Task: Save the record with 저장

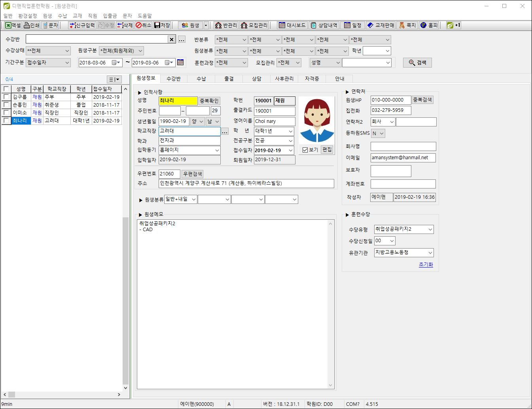Action: click(x=162, y=25)
